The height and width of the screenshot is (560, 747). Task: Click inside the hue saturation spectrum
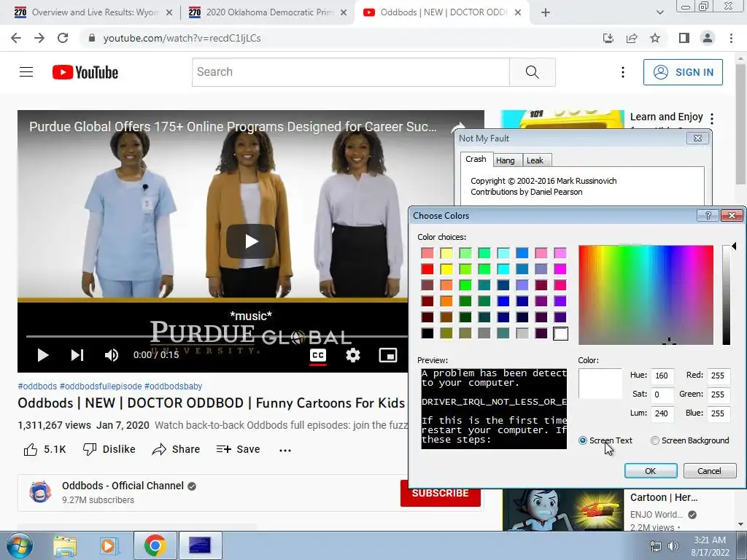coord(646,295)
